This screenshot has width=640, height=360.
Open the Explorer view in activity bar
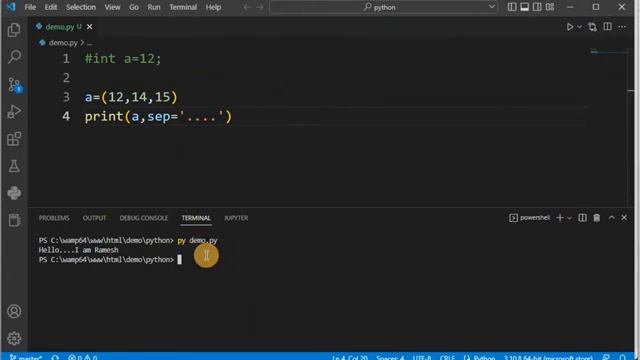[14, 30]
